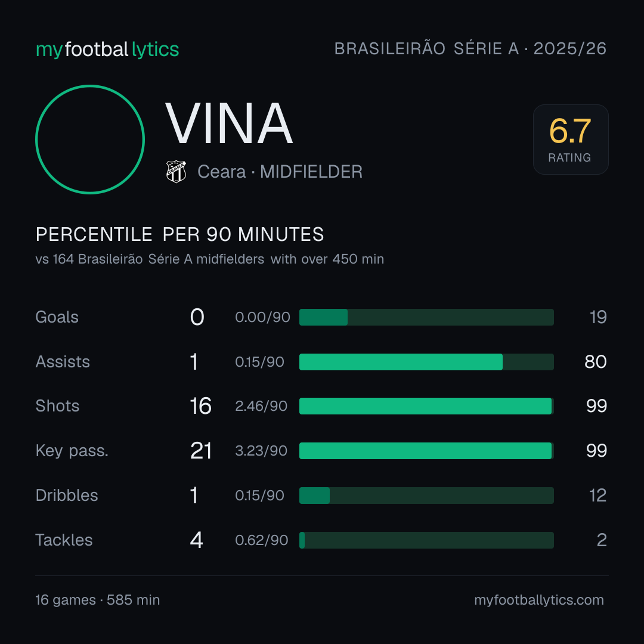The height and width of the screenshot is (644, 644).
Task: Select the Percentile per 90 minutes title
Action: click(x=179, y=234)
